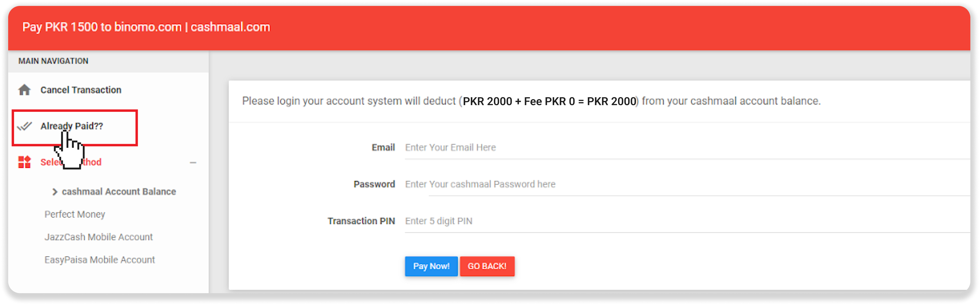This screenshot has width=980, height=305.
Task: Click the Email field label
Action: pos(383,148)
